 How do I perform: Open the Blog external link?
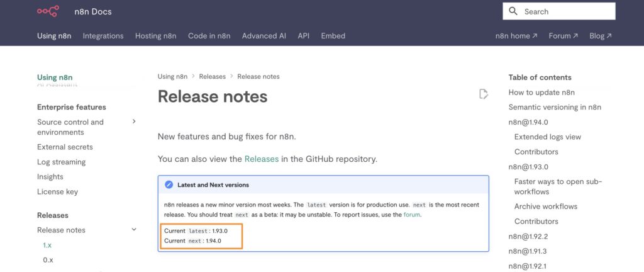pyautogui.click(x=601, y=36)
